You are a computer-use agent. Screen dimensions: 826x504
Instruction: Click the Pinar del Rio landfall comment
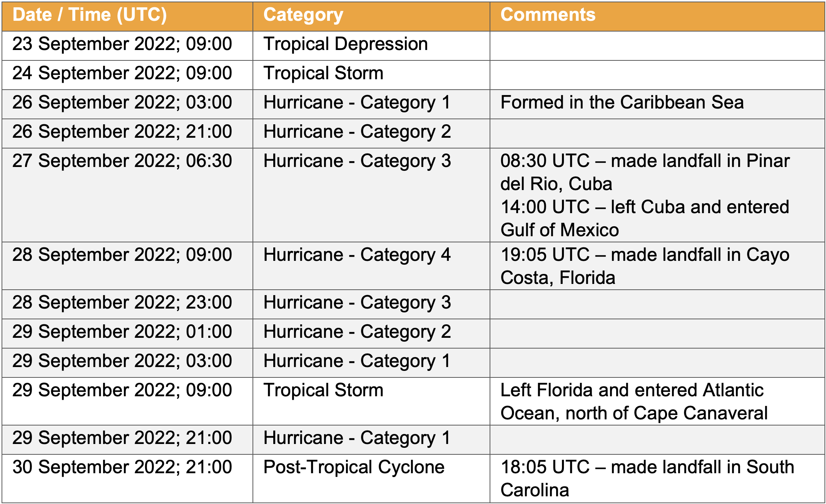click(x=645, y=172)
